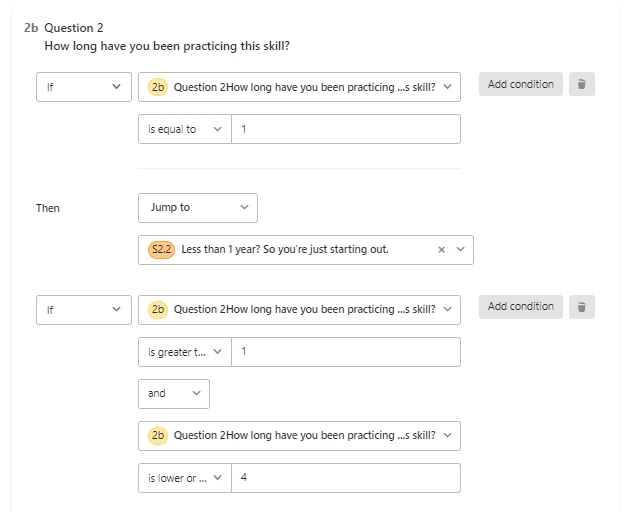The image size is (623, 512).
Task: Delete the first If rule with trash icon
Action: point(581,84)
